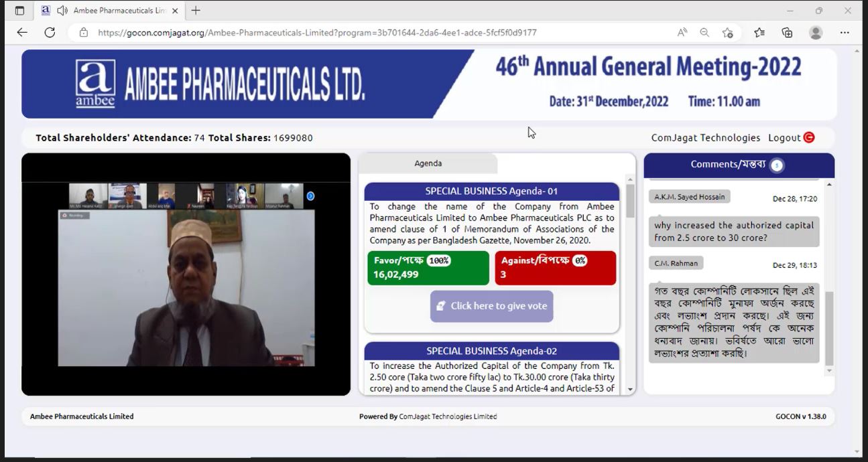Image resolution: width=868 pixels, height=462 pixels.
Task: Mute the tab using the speaker icon
Action: point(62,11)
